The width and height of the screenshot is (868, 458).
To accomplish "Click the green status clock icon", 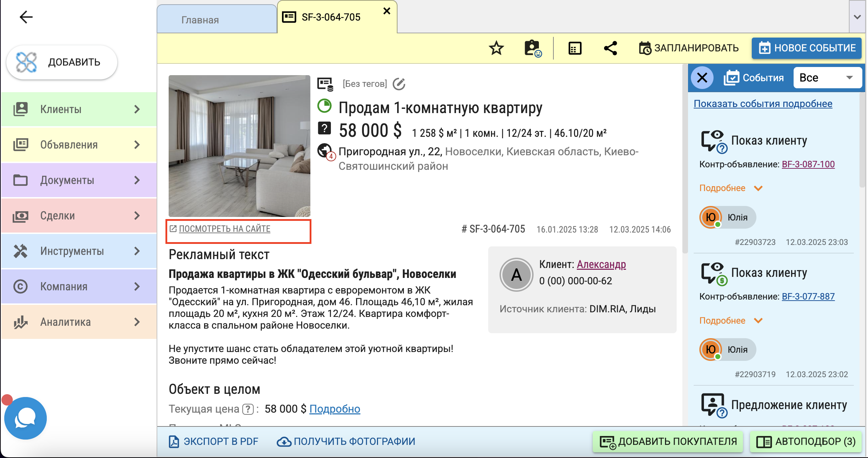I will (325, 106).
